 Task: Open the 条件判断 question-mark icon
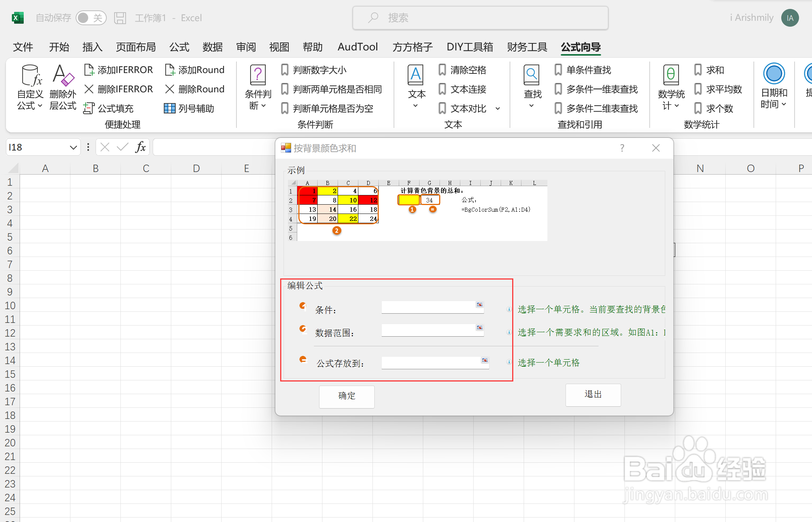click(258, 75)
